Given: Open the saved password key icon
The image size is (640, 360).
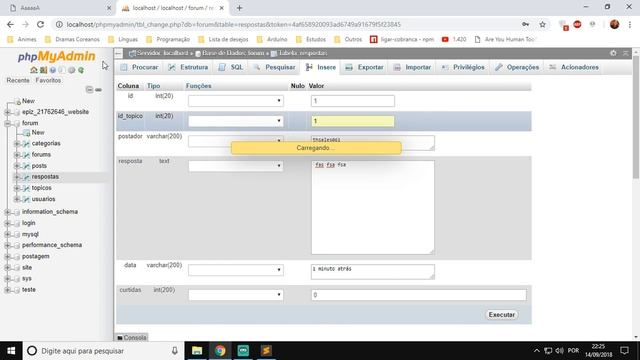Looking at the screenshot, I should (526, 24).
